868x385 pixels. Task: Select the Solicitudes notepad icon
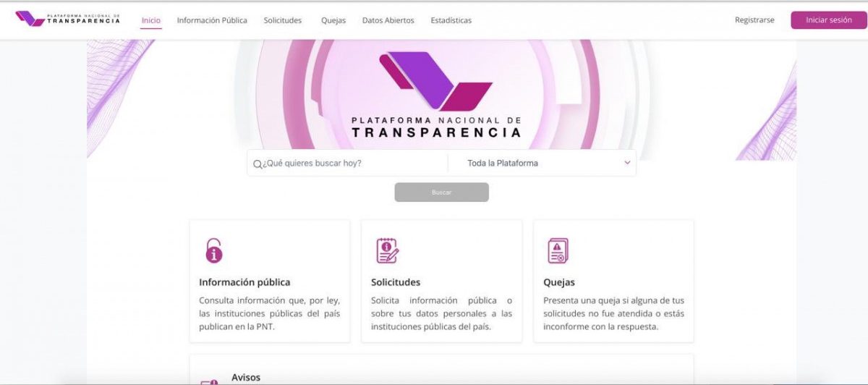click(x=387, y=250)
